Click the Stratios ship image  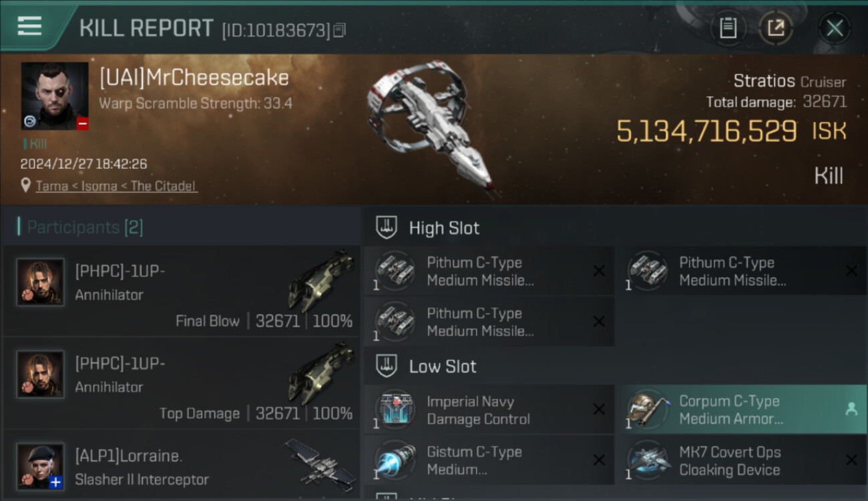431,124
